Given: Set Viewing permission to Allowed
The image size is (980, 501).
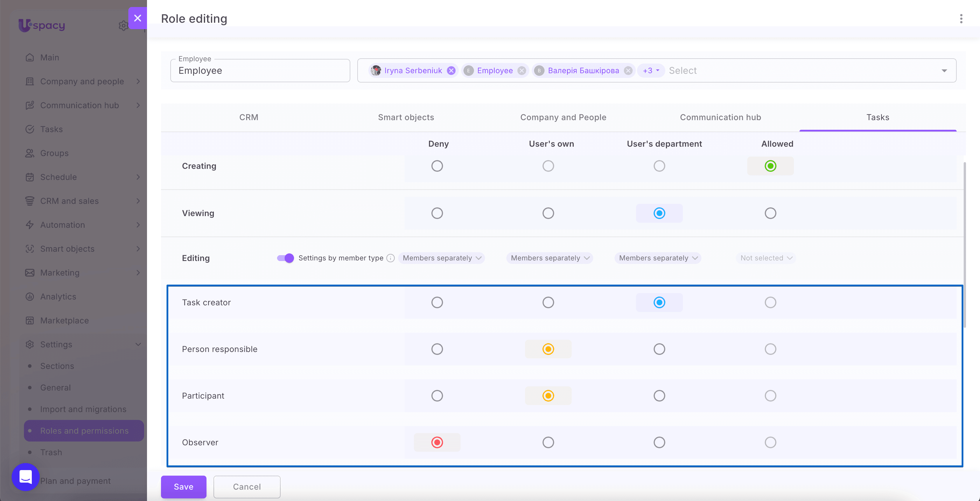Looking at the screenshot, I should 770,213.
